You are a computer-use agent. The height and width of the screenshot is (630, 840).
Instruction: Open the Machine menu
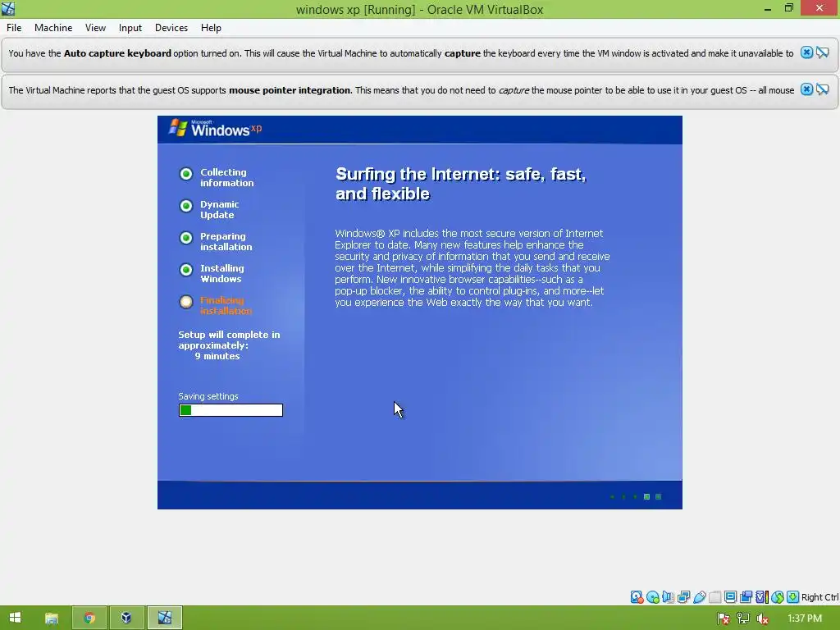tap(53, 28)
